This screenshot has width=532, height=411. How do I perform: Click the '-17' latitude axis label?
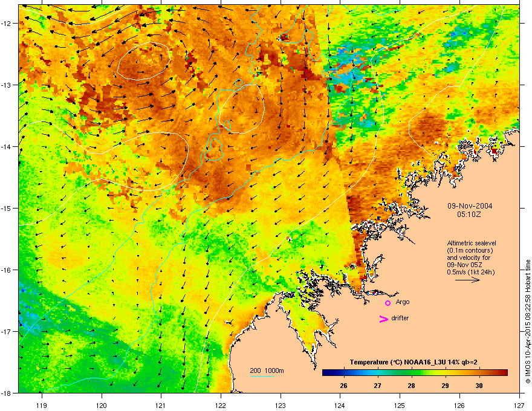6,331
